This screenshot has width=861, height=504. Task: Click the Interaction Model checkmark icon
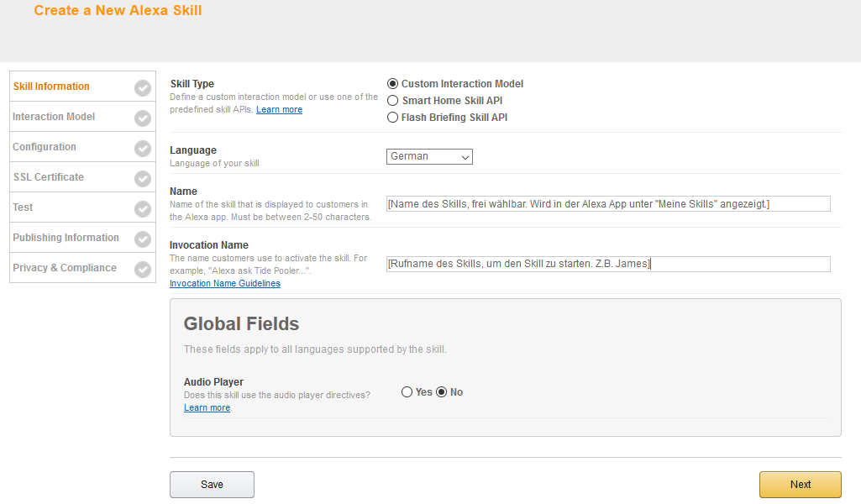143,118
